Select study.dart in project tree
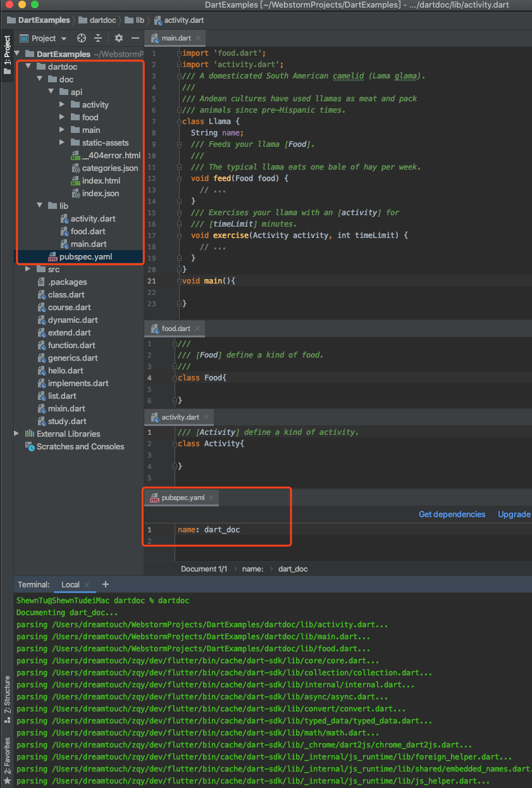This screenshot has height=788, width=532. click(x=61, y=421)
